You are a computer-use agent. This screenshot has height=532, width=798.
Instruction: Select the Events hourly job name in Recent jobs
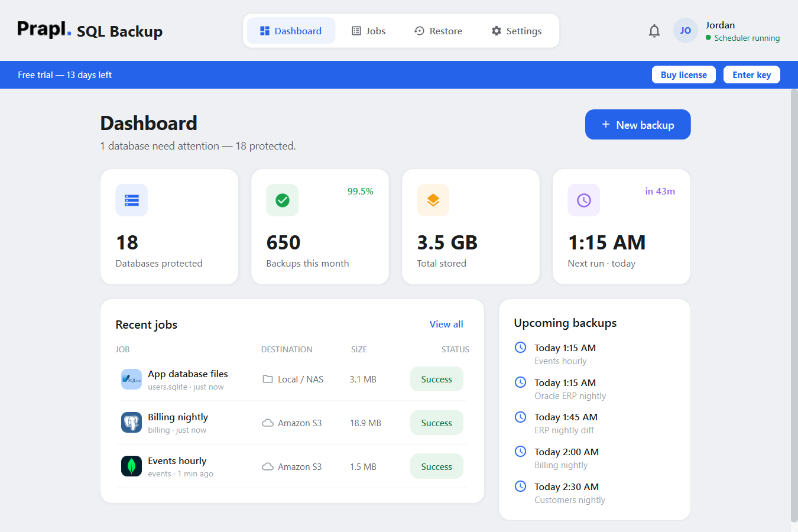coord(177,461)
